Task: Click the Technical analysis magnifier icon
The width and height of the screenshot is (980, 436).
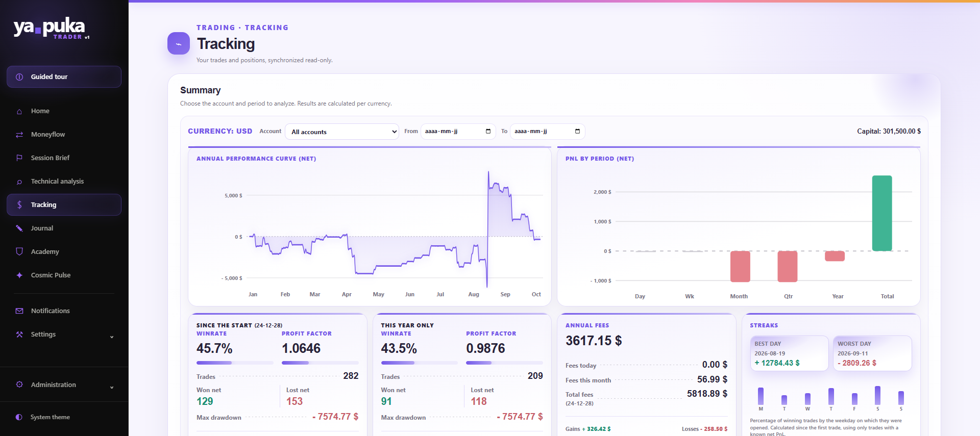Action: point(19,182)
